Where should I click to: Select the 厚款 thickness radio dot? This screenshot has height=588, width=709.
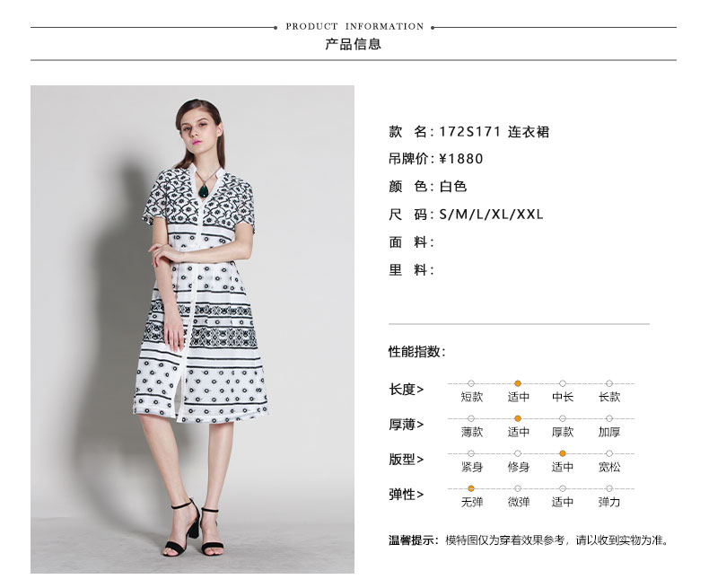pos(563,418)
